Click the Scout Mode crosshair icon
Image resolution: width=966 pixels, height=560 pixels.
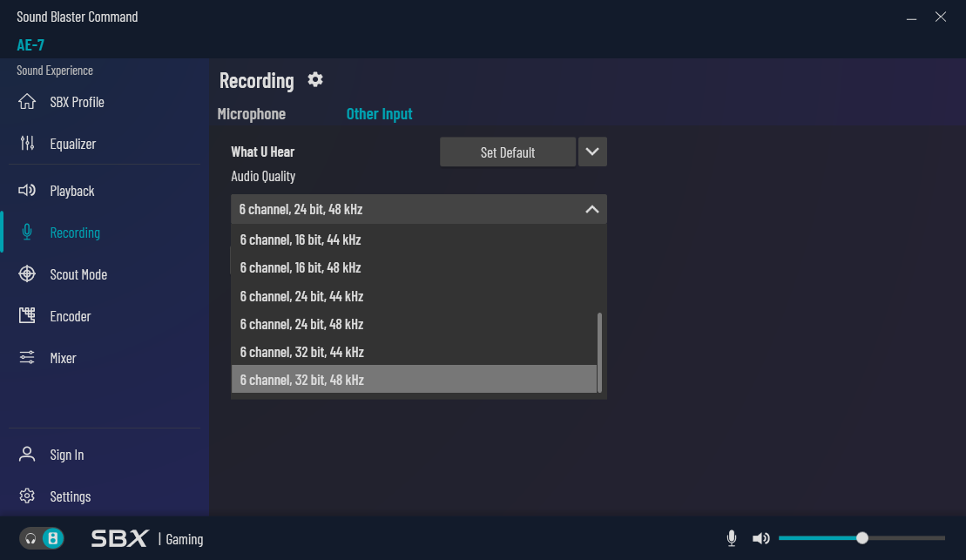[x=27, y=274]
